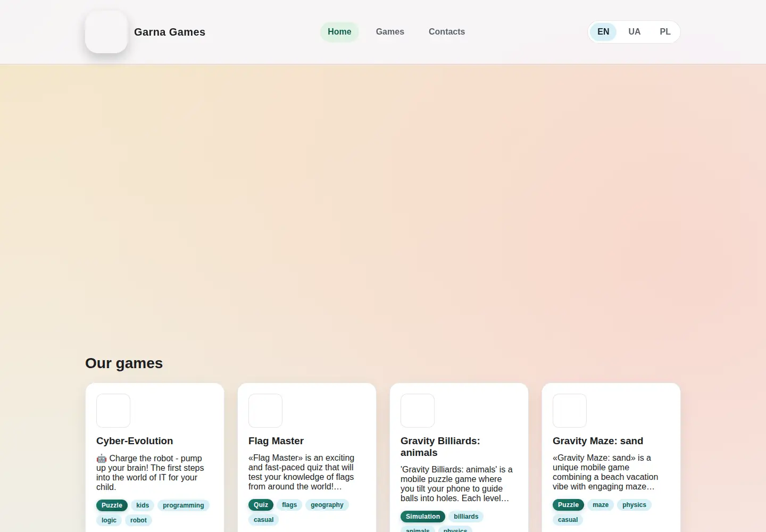This screenshot has height=532, width=766.
Task: Open the Gravity Maze: sand game icon
Action: (570, 411)
